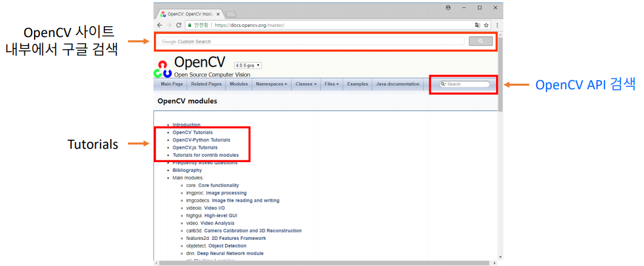The height and width of the screenshot is (266, 644).
Task: Open the OpenCV-Python Tutorials link
Action: [201, 140]
